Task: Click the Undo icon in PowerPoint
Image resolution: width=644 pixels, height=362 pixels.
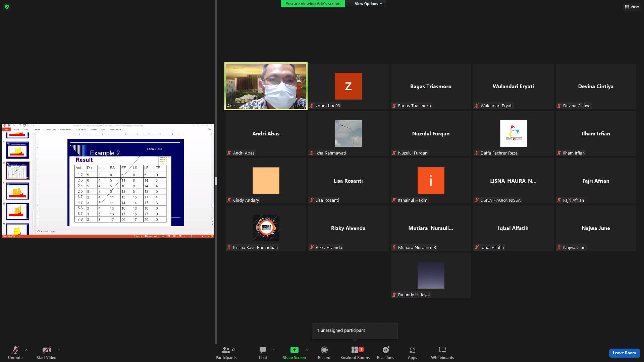Action: click(x=14, y=126)
